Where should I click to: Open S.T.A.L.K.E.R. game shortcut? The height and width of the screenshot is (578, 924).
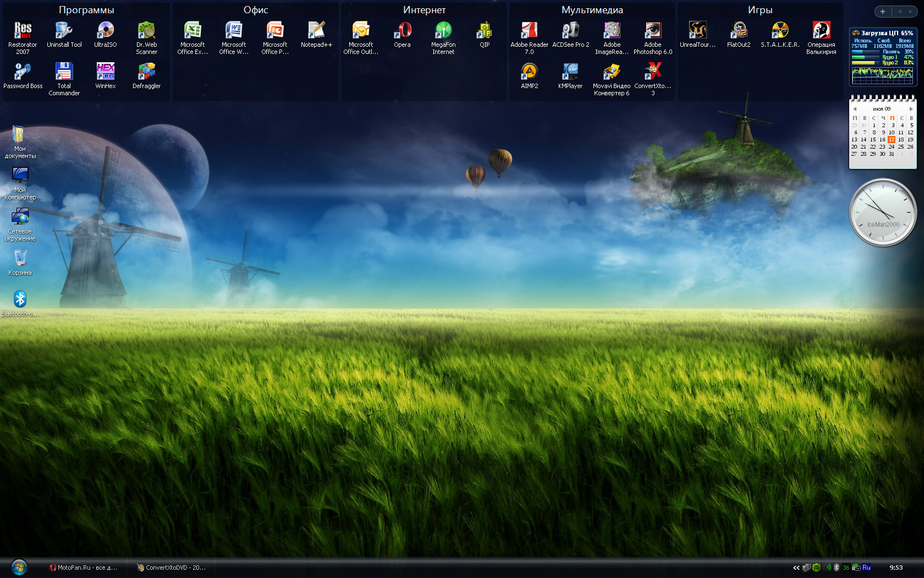[780, 34]
